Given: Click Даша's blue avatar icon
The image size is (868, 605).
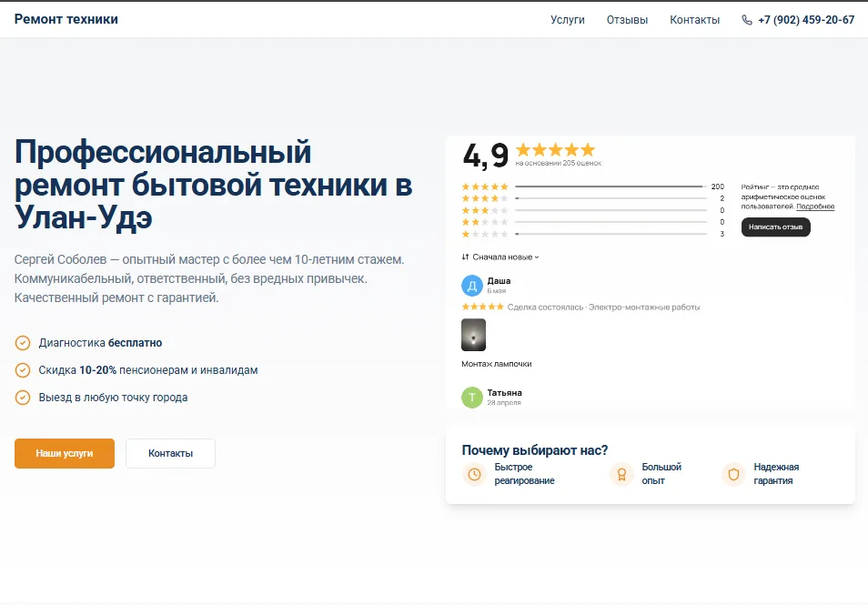Looking at the screenshot, I should click(x=472, y=287).
